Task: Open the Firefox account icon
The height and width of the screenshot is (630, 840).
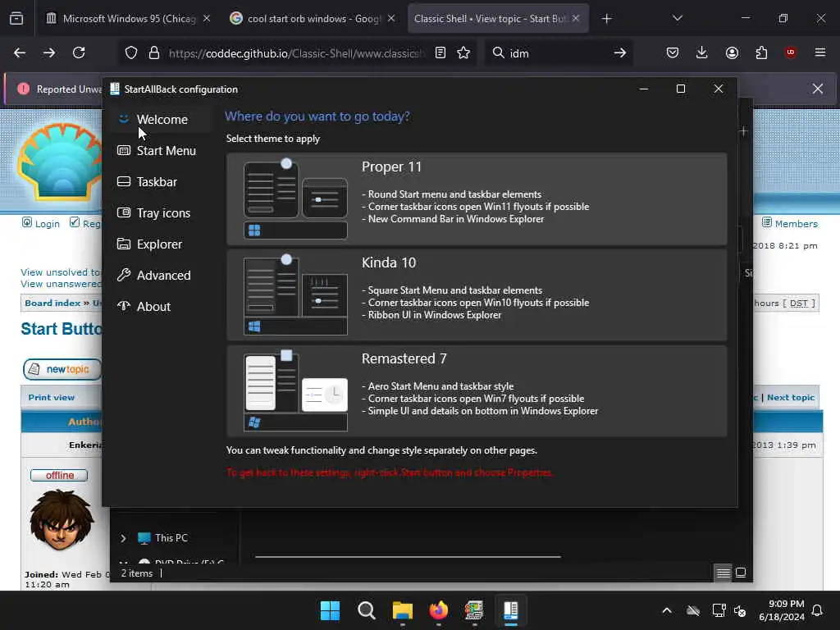Action: point(732,52)
